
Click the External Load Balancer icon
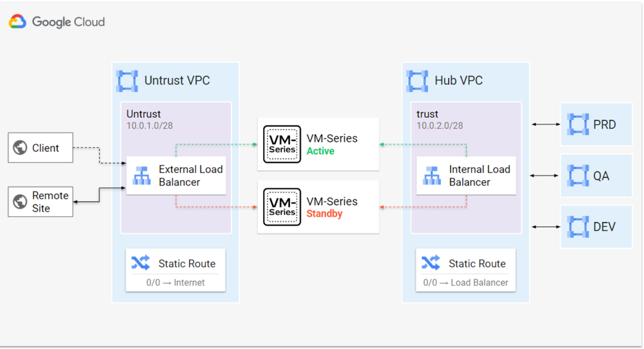pos(141,175)
